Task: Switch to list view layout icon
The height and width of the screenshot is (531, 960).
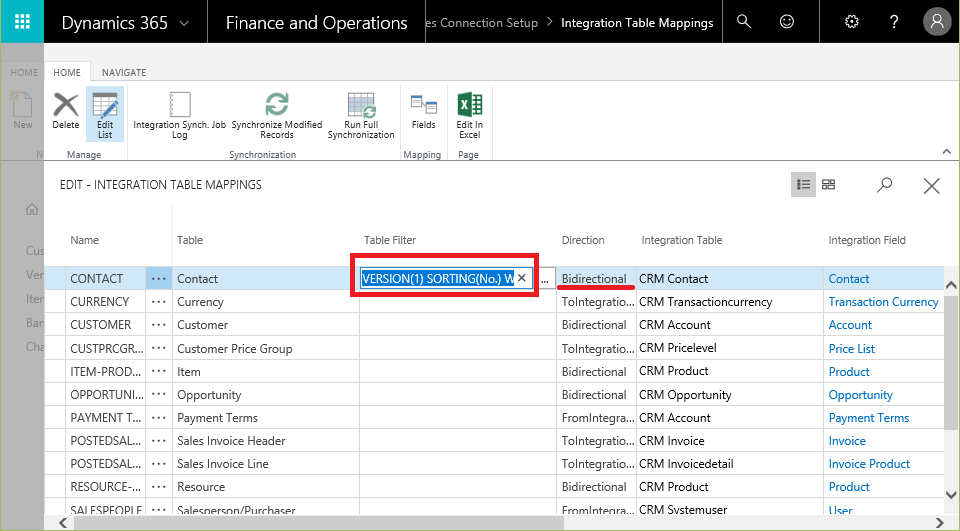Action: point(803,184)
